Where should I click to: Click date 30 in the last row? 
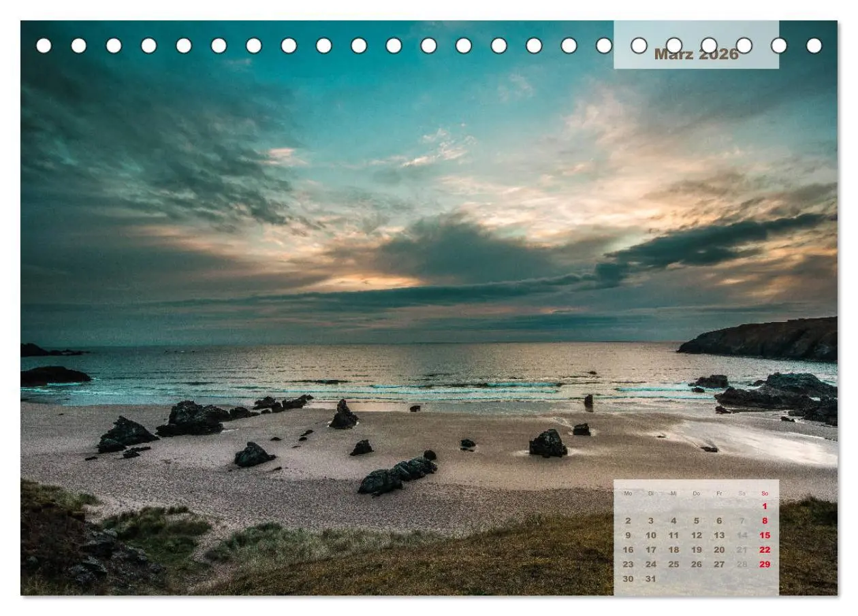click(628, 579)
